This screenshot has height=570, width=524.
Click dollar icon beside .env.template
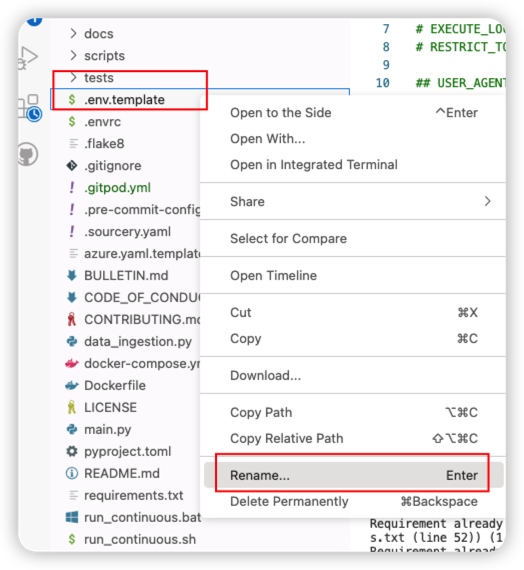(x=72, y=100)
